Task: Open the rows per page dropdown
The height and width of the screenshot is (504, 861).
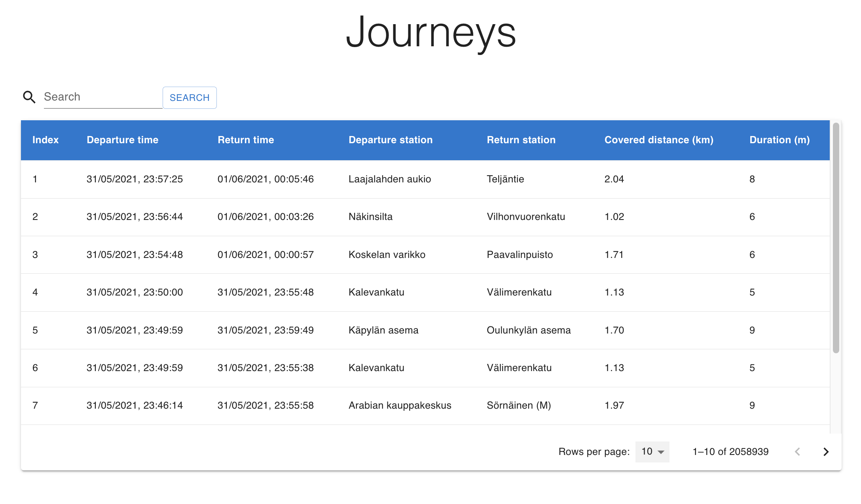Action: (652, 452)
